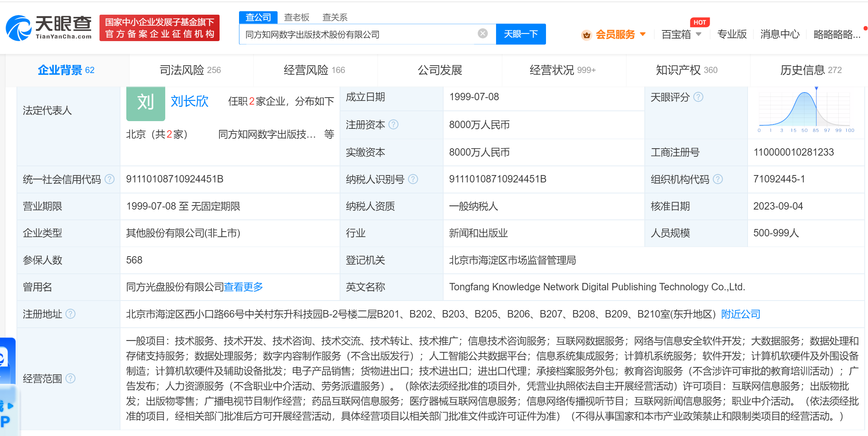Click 参保人数 value 568
868x436 pixels.
[x=134, y=260]
